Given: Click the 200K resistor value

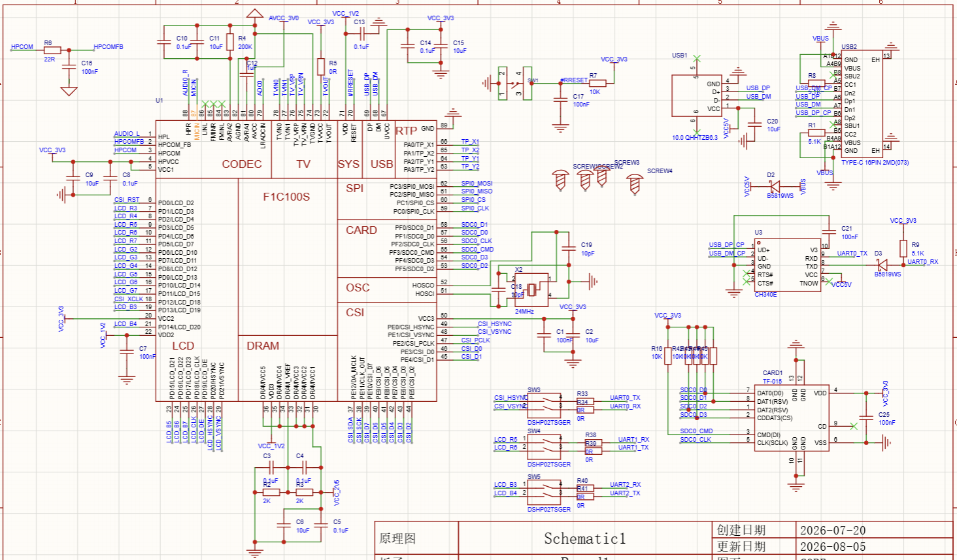Looking at the screenshot, I should [245, 47].
